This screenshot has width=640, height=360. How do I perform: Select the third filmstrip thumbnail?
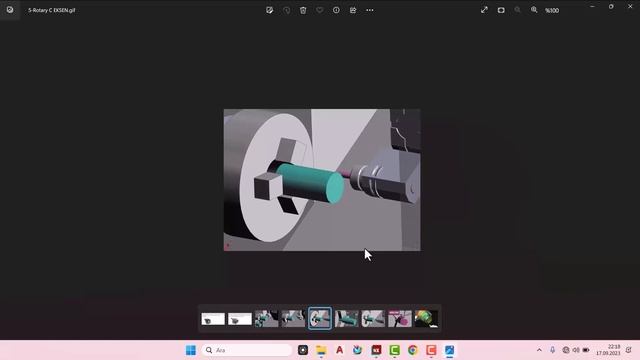[266, 318]
